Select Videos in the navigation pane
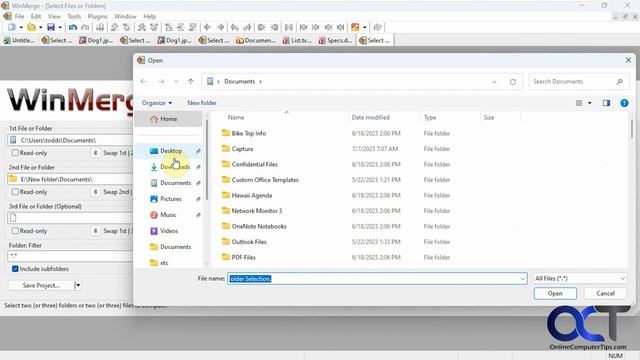The height and width of the screenshot is (360, 640). coord(169,231)
